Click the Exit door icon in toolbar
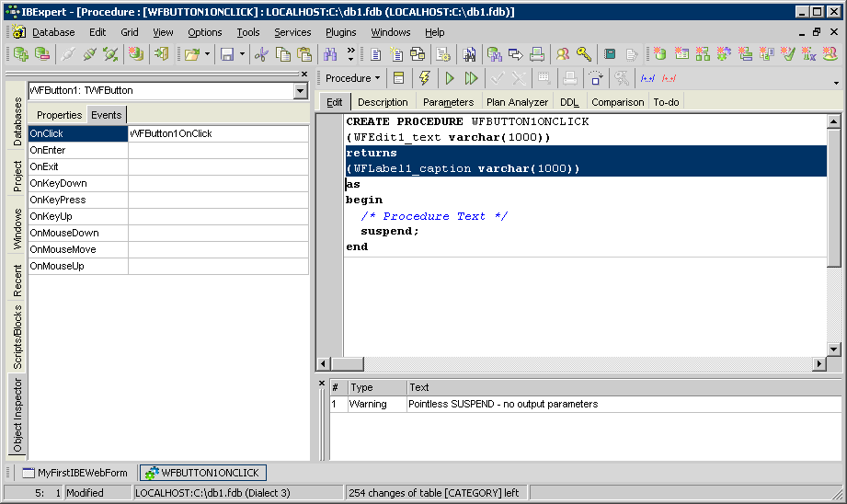Viewport: 847px width, 504px height. coord(162,54)
